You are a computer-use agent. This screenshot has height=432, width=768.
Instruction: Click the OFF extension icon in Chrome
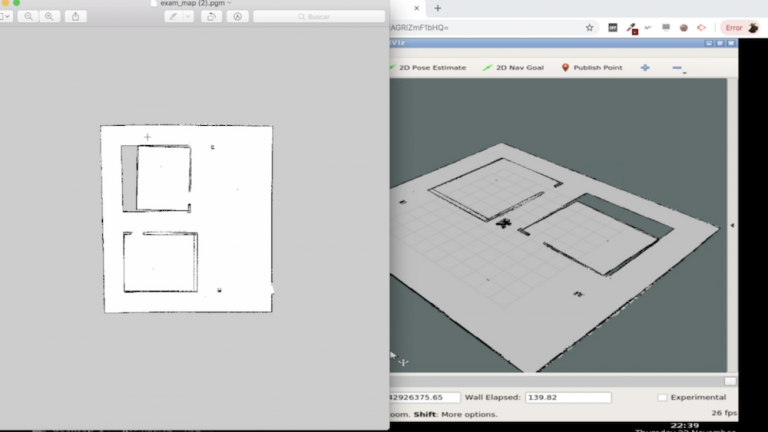(613, 27)
